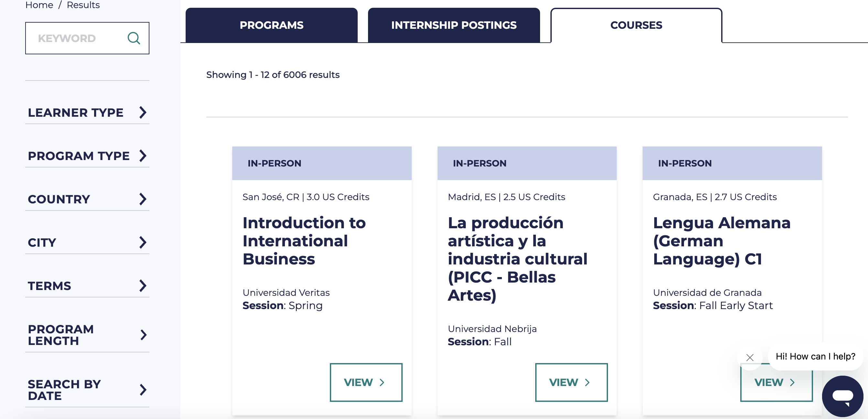This screenshot has height=419, width=868.
Task: Expand the Program Length filter
Action: point(87,335)
